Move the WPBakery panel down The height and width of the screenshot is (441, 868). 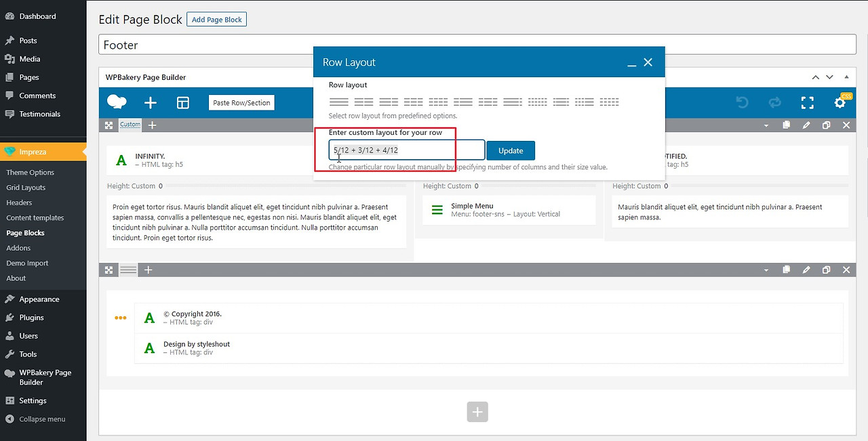click(x=830, y=77)
